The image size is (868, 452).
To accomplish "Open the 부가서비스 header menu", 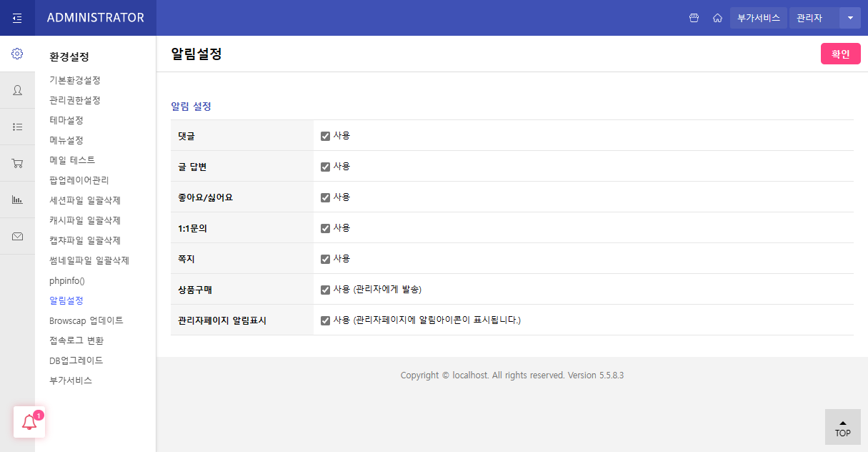I will [758, 18].
